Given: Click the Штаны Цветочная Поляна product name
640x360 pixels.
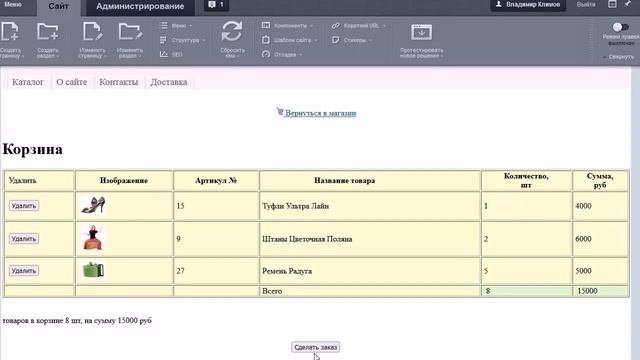Looking at the screenshot, I should point(307,239).
